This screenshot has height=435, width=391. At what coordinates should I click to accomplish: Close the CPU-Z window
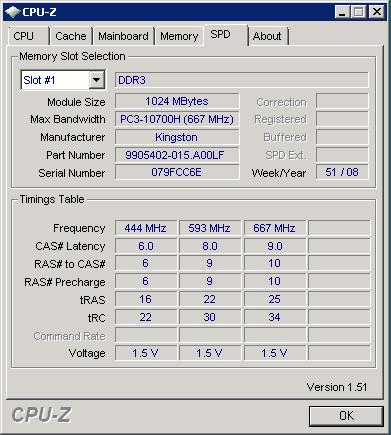point(377,12)
